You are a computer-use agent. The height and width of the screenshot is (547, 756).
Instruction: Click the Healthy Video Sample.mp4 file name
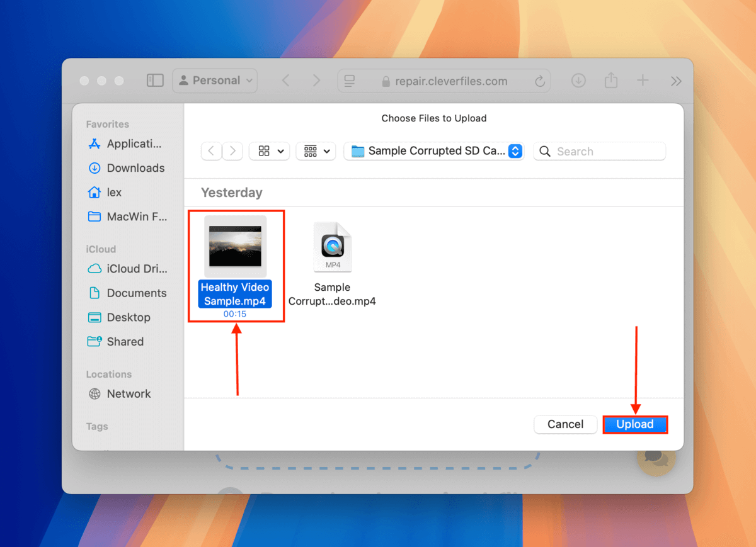pyautogui.click(x=235, y=294)
